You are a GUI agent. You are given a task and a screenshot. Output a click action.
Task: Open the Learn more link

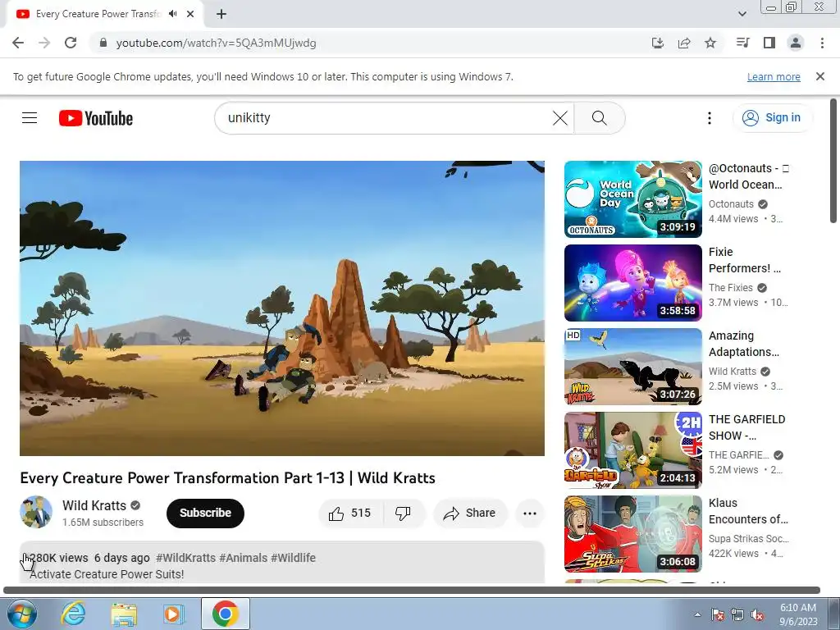click(774, 76)
